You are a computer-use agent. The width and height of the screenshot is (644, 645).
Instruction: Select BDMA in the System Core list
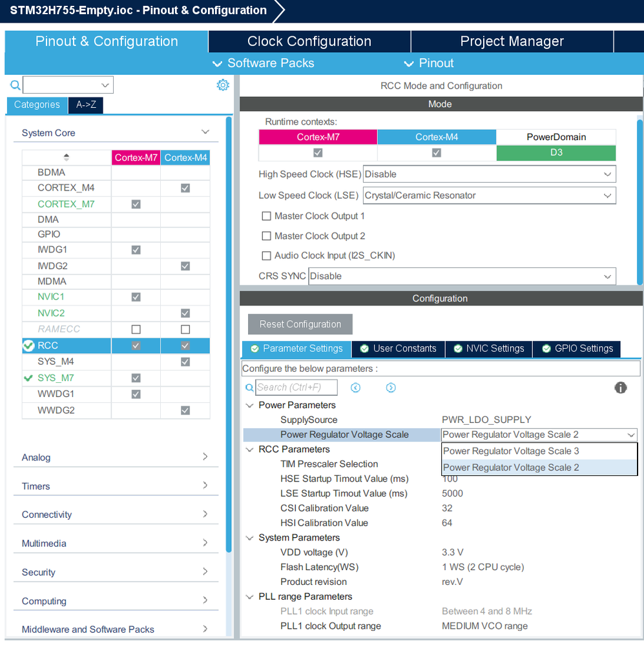52,172
